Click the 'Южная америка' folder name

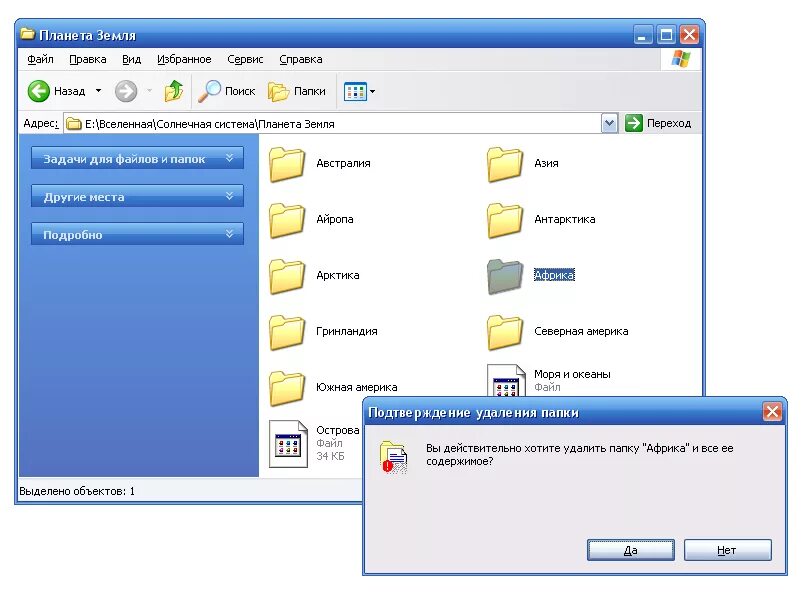[357, 387]
